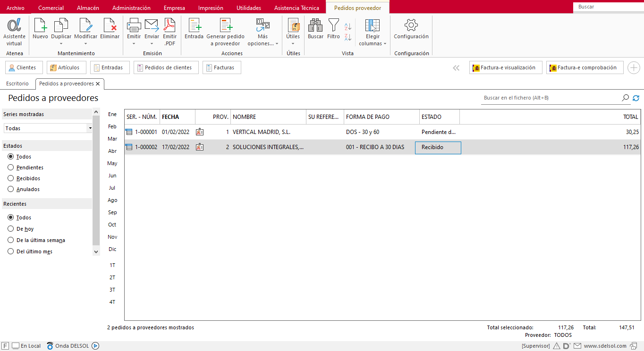Click Buscar en el fichero field

551,98
